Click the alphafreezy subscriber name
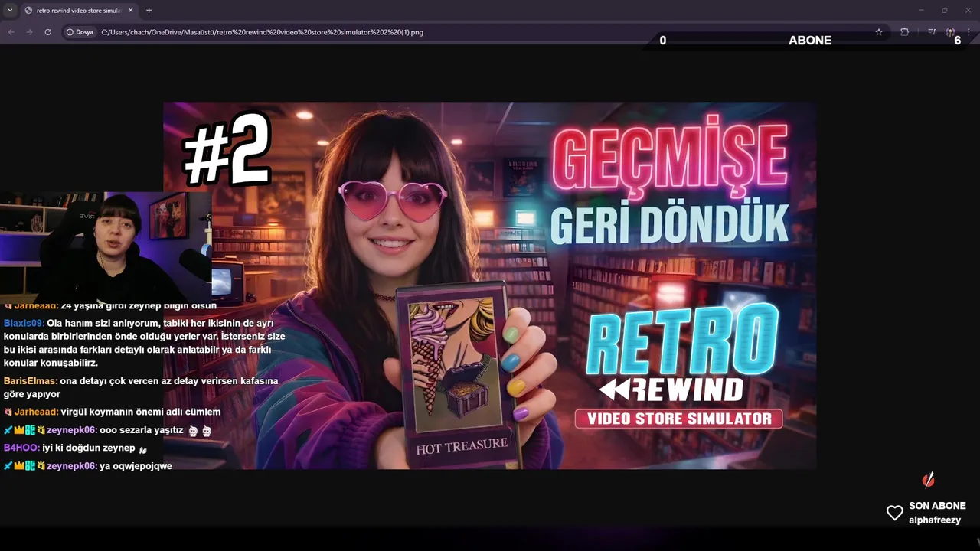Viewport: 980px width, 551px height. click(x=935, y=520)
